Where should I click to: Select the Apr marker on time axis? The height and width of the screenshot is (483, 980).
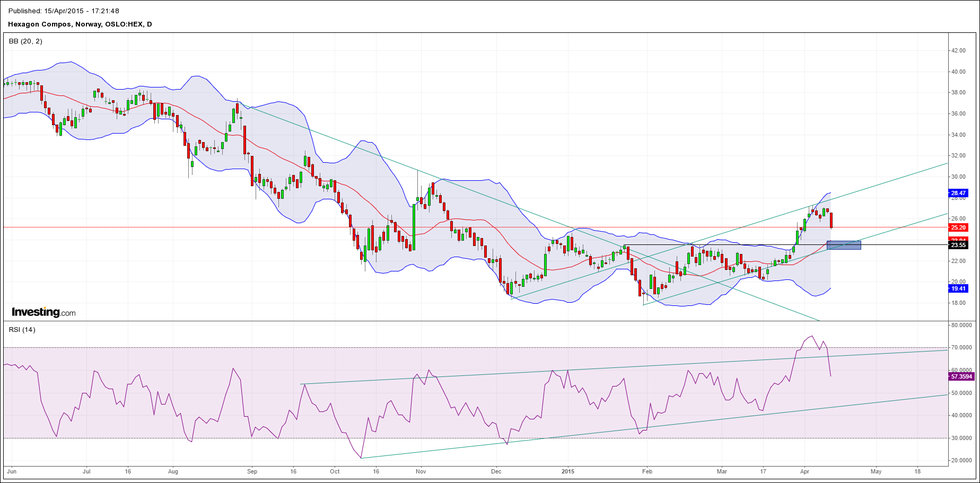pos(804,471)
